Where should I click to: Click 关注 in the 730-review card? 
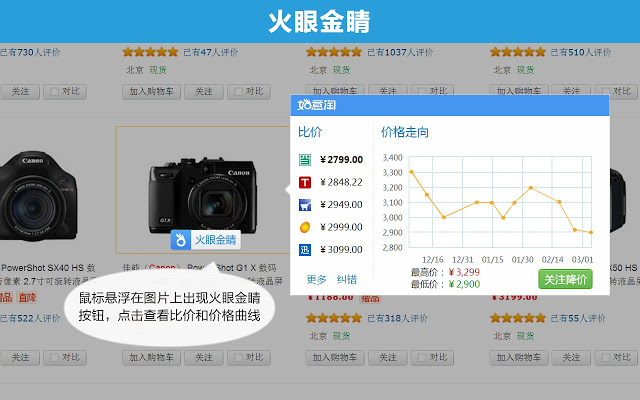[x=20, y=91]
